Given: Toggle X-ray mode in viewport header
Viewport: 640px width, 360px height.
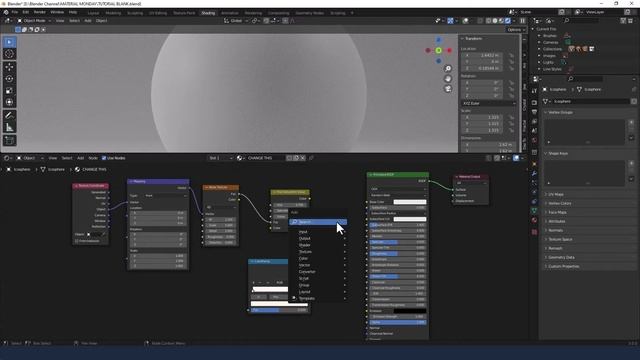Looking at the screenshot, I should pos(480,20).
